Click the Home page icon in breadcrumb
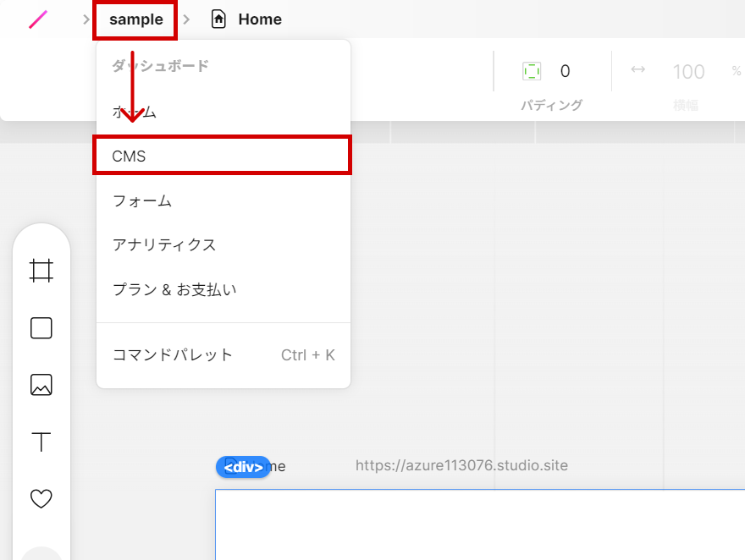This screenshot has height=560, width=745. coord(218,19)
